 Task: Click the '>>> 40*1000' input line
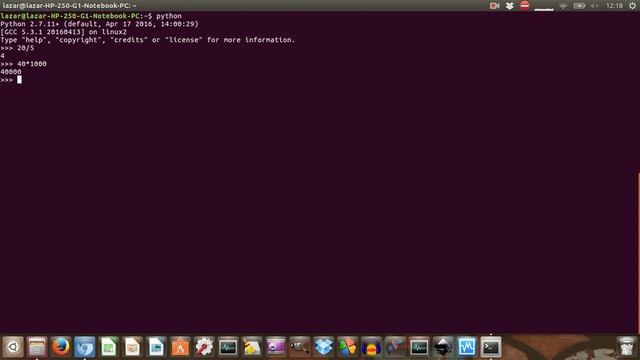[x=24, y=64]
